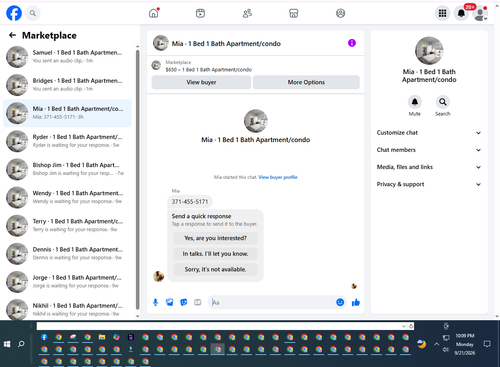Open the Groups tab icon
Viewport: 500px width, 367px height.
[x=340, y=13]
